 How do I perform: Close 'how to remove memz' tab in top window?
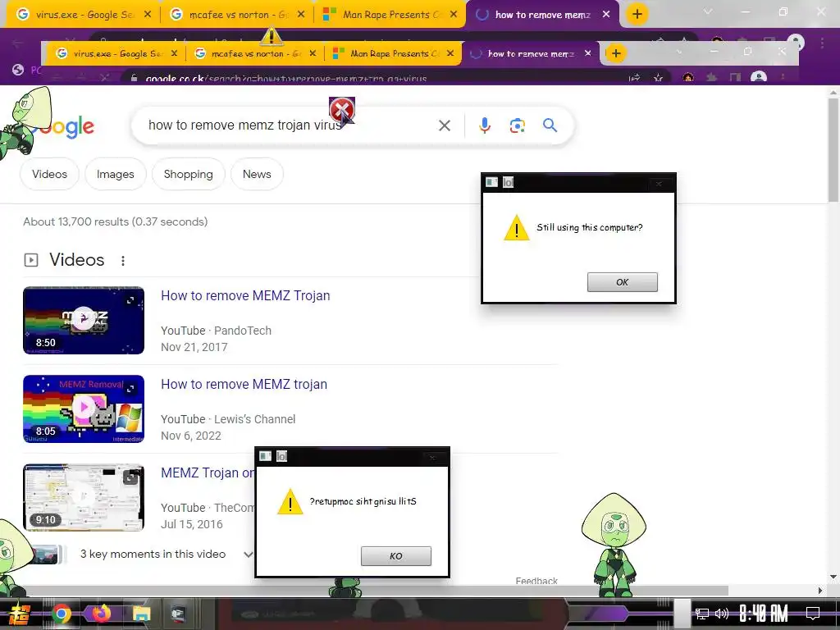pos(606,15)
